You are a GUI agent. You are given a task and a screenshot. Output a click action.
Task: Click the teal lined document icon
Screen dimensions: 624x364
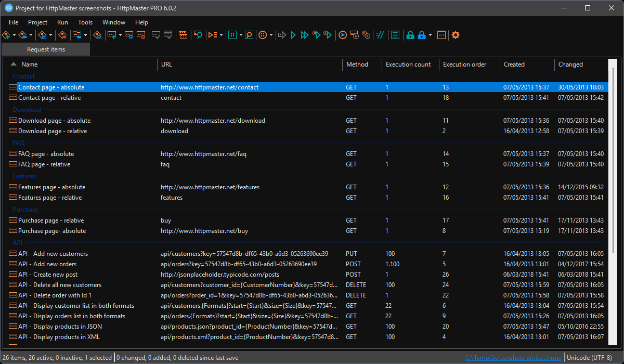[395, 35]
